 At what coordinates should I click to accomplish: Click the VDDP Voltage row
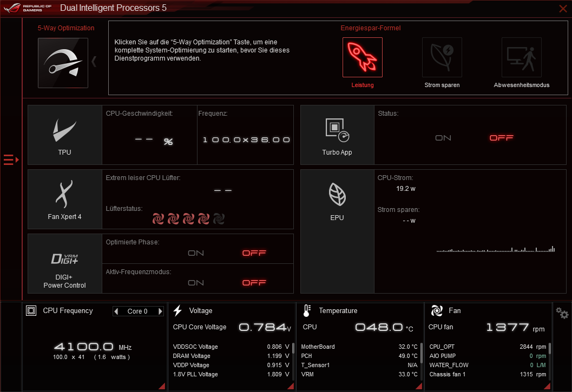pyautogui.click(x=231, y=365)
